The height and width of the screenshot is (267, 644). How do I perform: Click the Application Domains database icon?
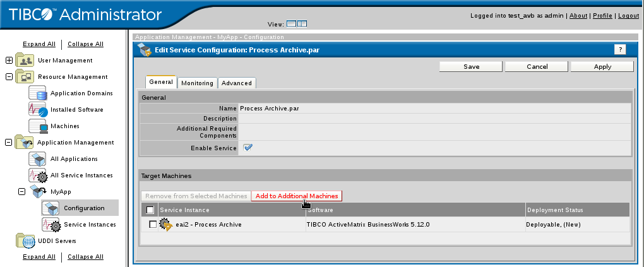(38, 93)
